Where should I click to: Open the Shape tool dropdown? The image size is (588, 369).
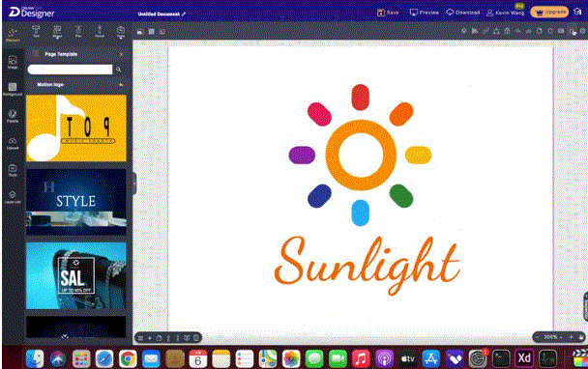point(57,32)
